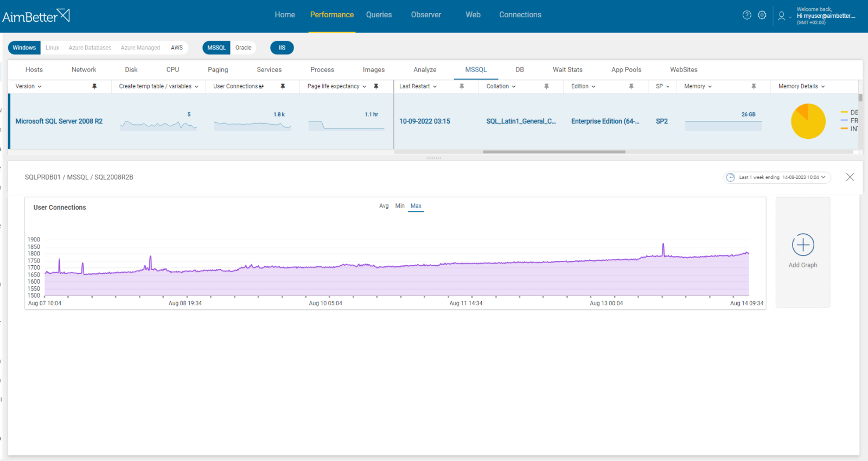Image resolution: width=868 pixels, height=461 pixels.
Task: Click the clock icon in time range selector
Action: click(x=731, y=177)
